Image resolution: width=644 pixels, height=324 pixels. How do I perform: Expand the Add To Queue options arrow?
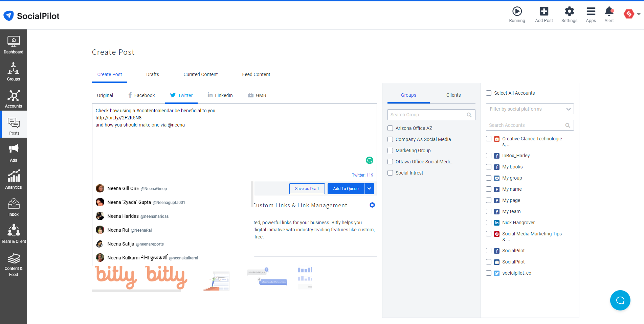tap(369, 188)
